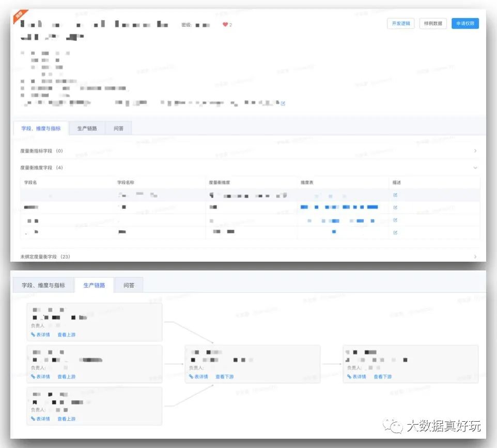This screenshot has width=497, height=448.
Task: Expand 度量衡指标字段 (0) section
Action: (249, 151)
